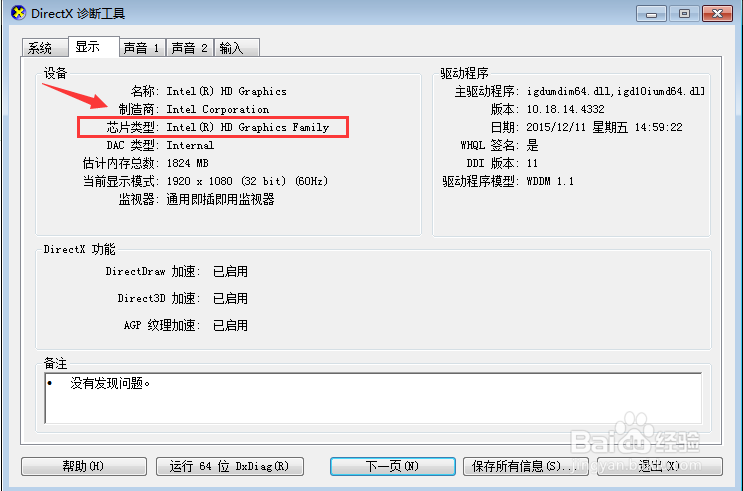Exit with the 退出(X) button
The height and width of the screenshot is (491, 743).
[660, 466]
